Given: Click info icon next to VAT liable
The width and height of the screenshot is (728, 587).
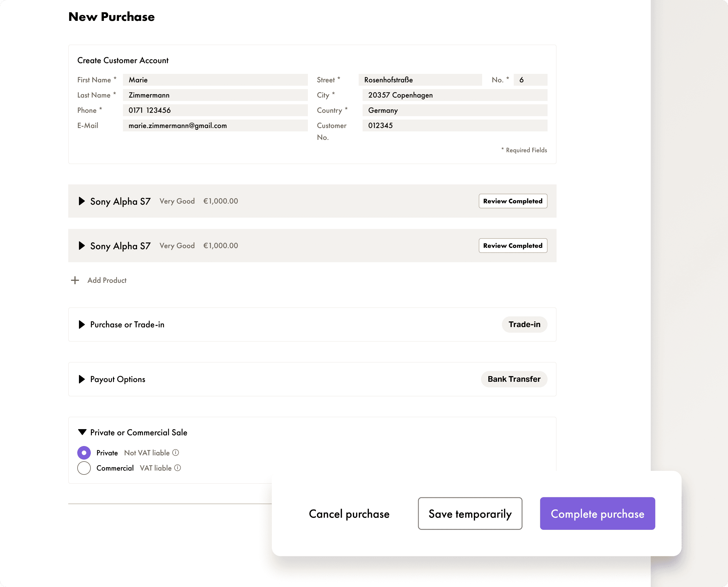Looking at the screenshot, I should pyautogui.click(x=178, y=468).
